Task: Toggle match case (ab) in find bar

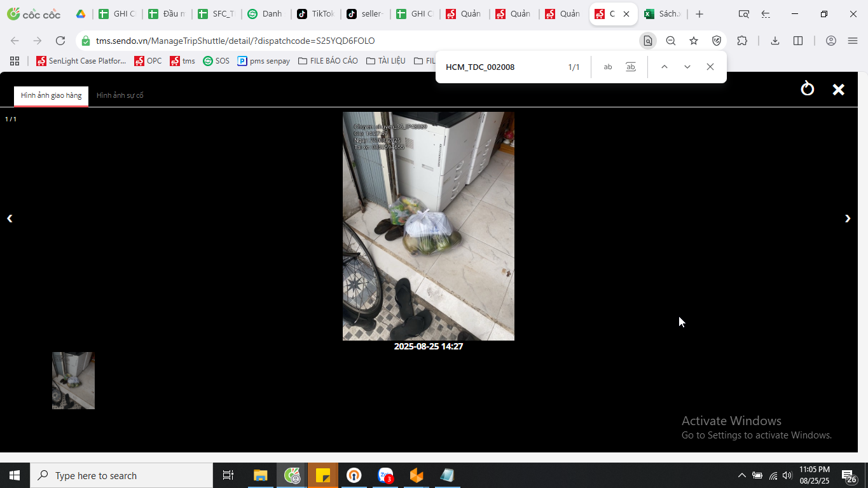Action: pos(608,67)
